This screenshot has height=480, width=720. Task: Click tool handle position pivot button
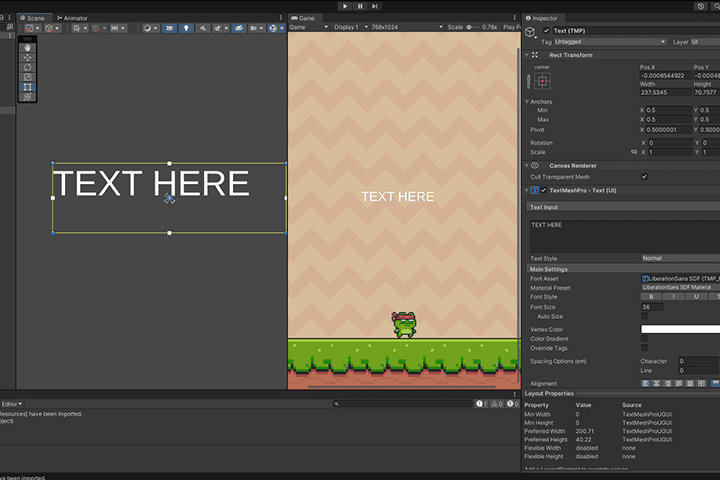(33, 28)
